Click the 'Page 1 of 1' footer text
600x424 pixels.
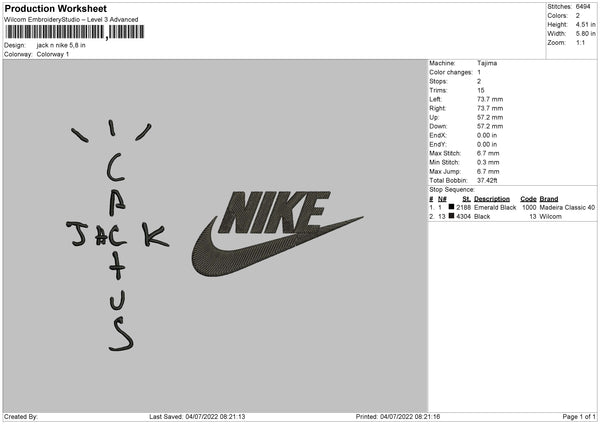pyautogui.click(x=579, y=417)
